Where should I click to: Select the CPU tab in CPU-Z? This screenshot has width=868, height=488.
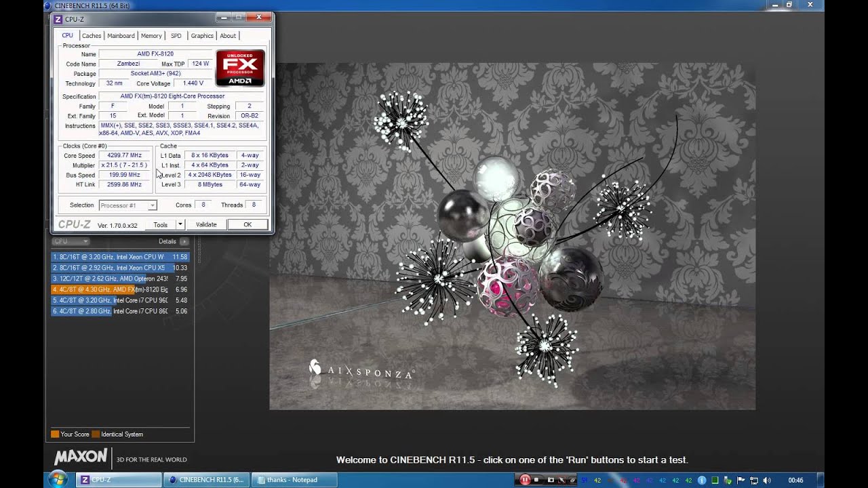68,35
